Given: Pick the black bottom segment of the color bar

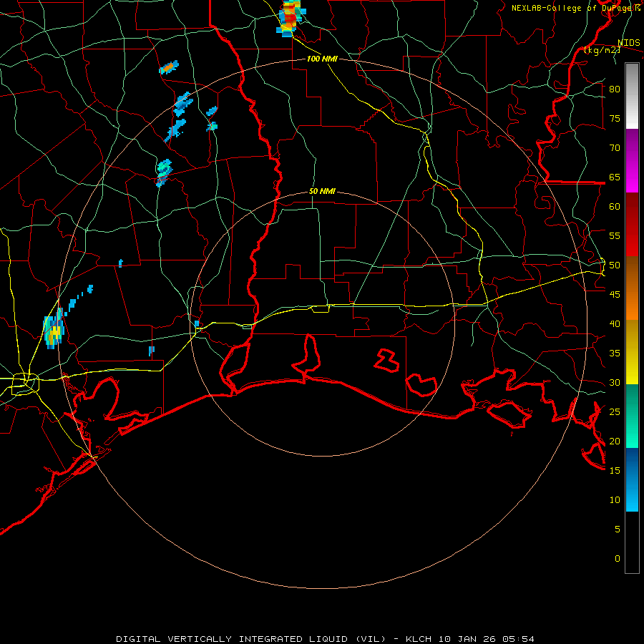Looking at the screenshot, I should (x=632, y=542).
